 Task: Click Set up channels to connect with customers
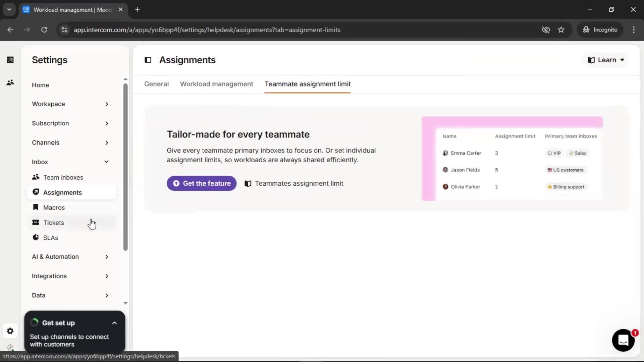pyautogui.click(x=69, y=341)
